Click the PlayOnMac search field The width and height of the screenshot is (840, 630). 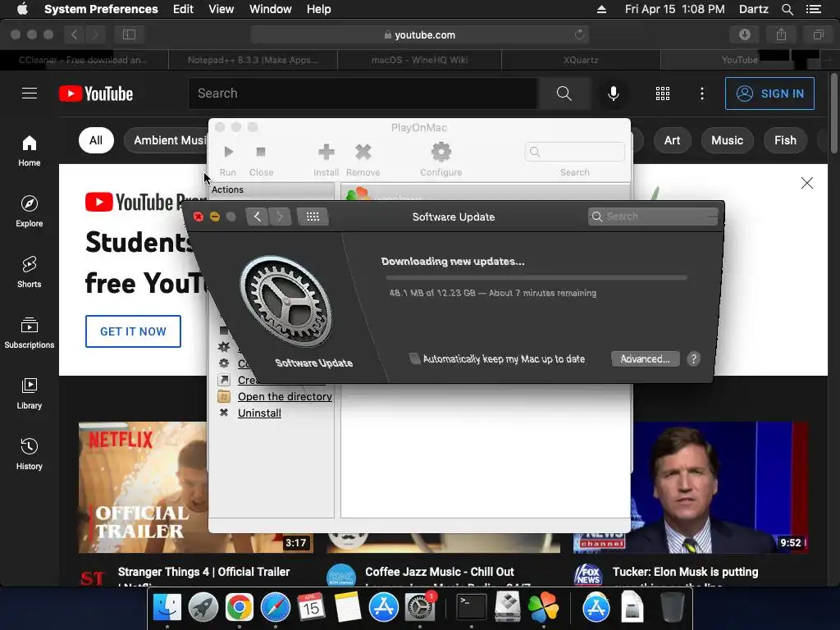coord(575,152)
